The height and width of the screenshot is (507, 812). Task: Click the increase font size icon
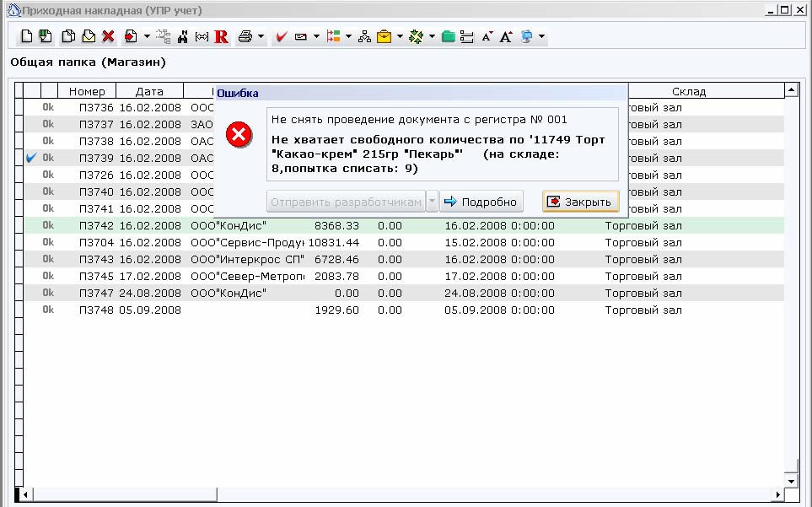(506, 36)
